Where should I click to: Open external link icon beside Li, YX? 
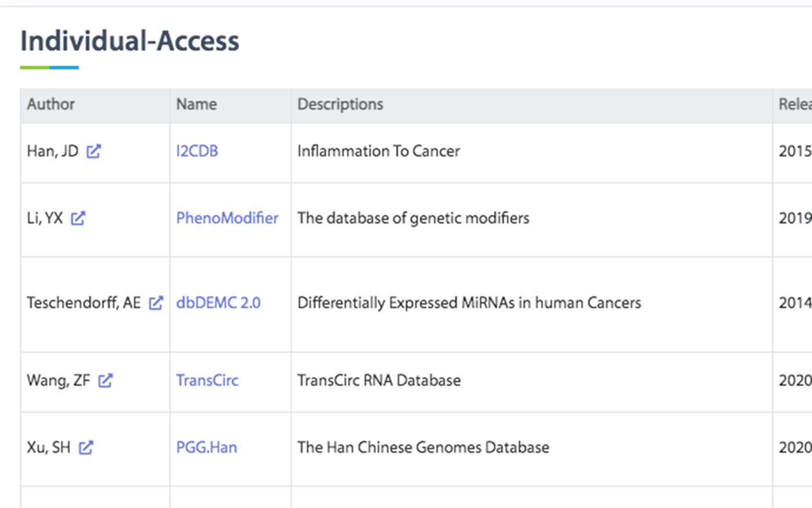pos(78,218)
